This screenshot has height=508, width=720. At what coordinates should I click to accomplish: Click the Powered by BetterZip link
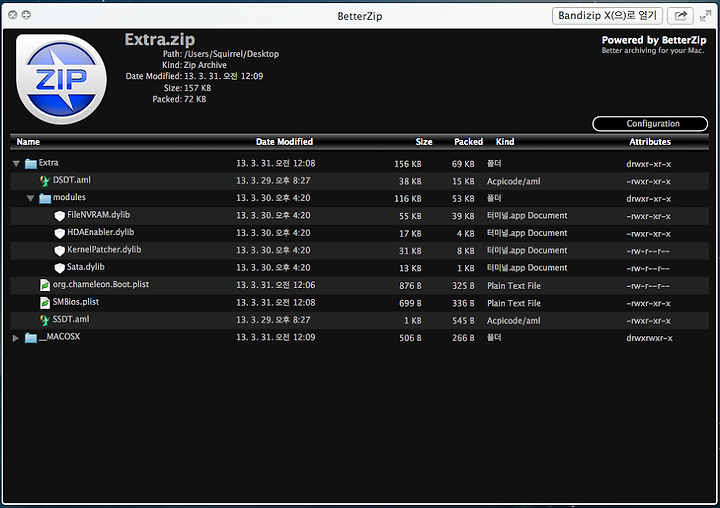click(x=653, y=40)
